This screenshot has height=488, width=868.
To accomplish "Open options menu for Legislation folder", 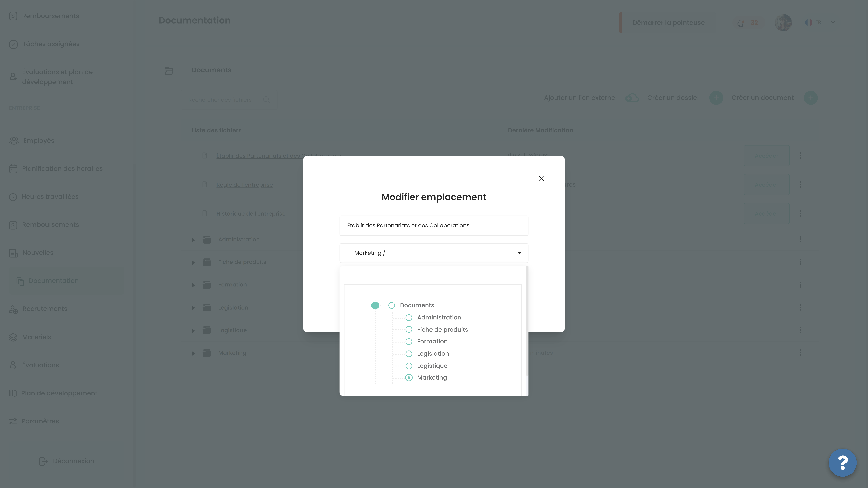I will (x=800, y=307).
